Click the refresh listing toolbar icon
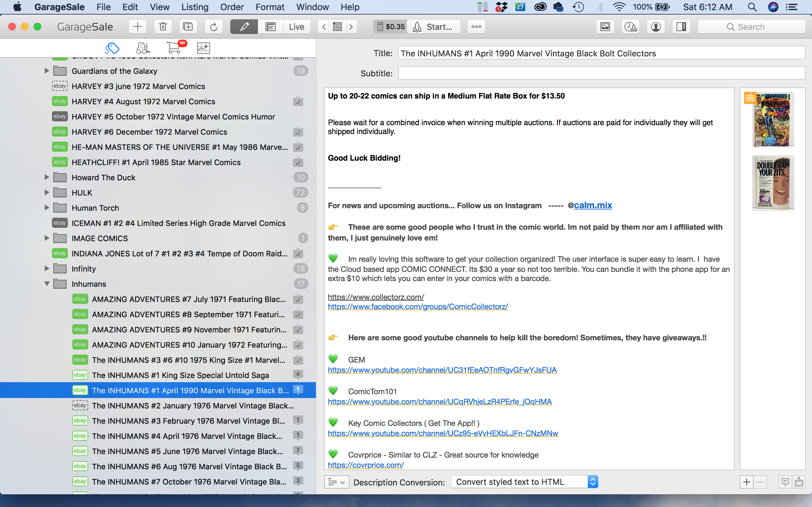Viewport: 812px width, 507px height. point(213,27)
